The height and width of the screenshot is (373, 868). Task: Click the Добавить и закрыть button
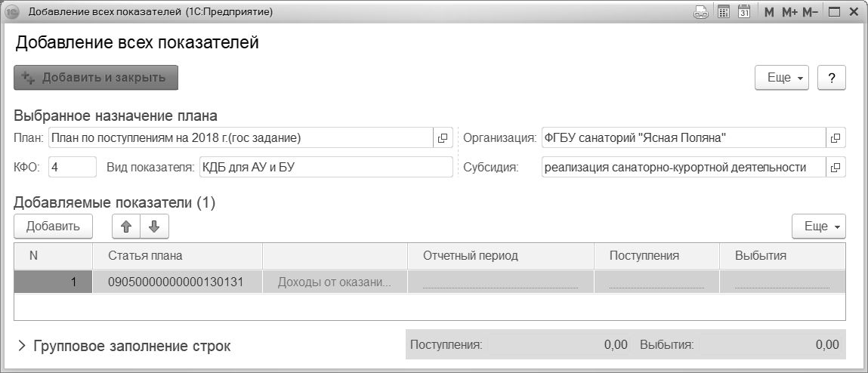96,77
